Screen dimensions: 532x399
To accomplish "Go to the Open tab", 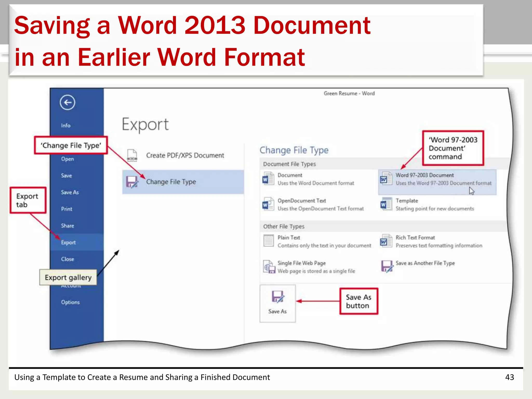I will [x=68, y=159].
